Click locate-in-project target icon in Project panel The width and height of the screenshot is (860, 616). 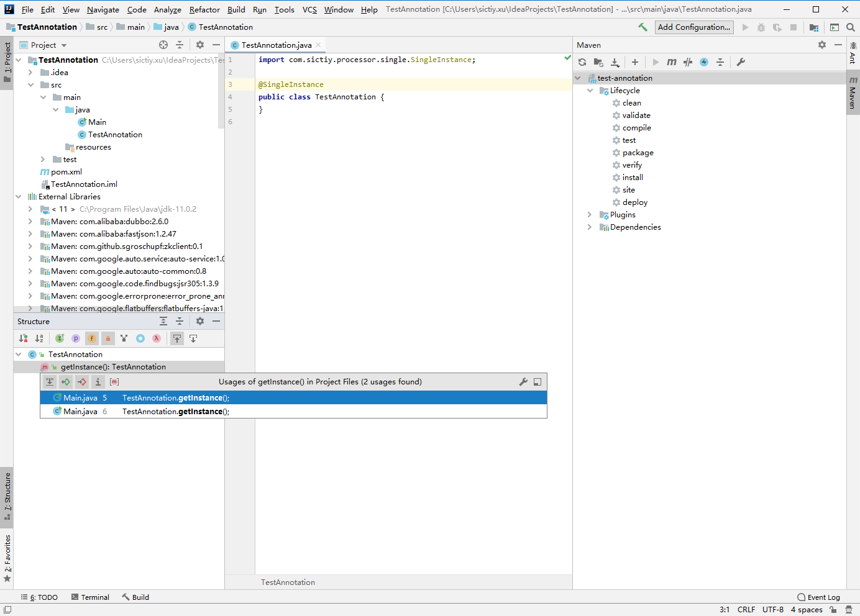pyautogui.click(x=163, y=45)
